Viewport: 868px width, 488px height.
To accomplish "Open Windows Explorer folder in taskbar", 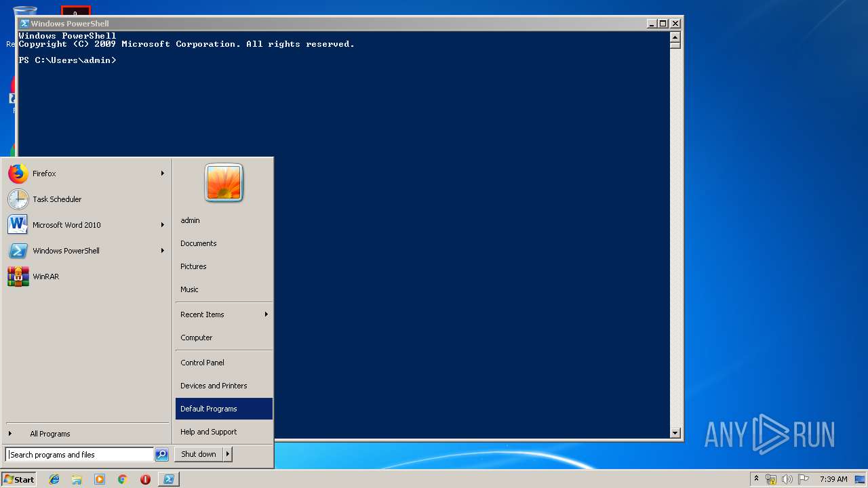I will [x=77, y=479].
